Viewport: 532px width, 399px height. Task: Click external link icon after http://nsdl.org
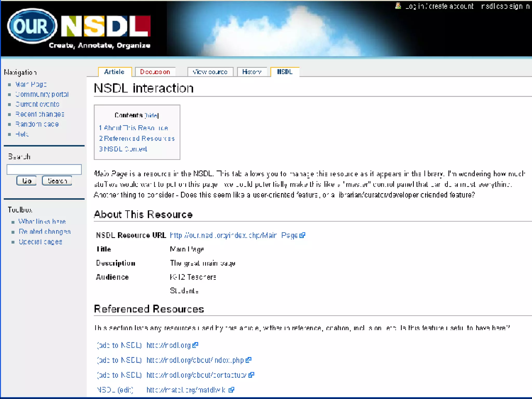click(x=196, y=345)
